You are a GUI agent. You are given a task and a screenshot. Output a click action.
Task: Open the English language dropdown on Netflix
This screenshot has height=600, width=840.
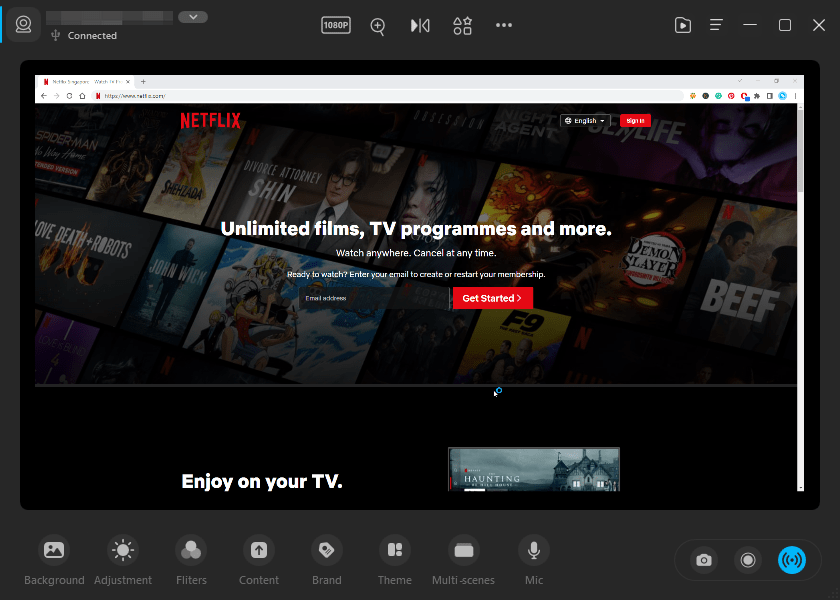584,120
